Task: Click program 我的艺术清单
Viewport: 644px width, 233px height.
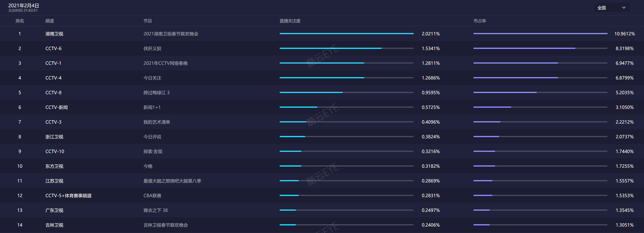Action: coord(157,122)
